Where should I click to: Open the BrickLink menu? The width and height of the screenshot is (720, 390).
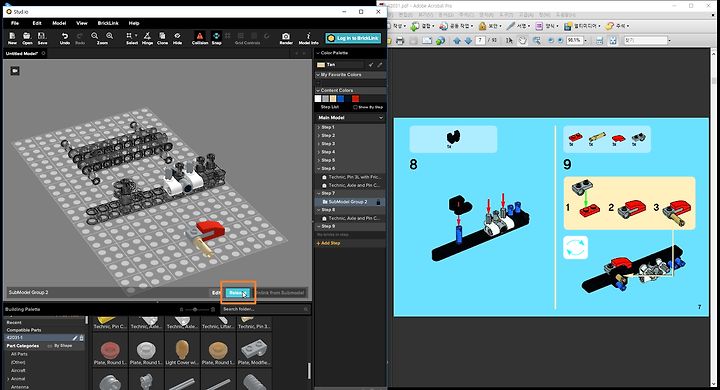108,23
